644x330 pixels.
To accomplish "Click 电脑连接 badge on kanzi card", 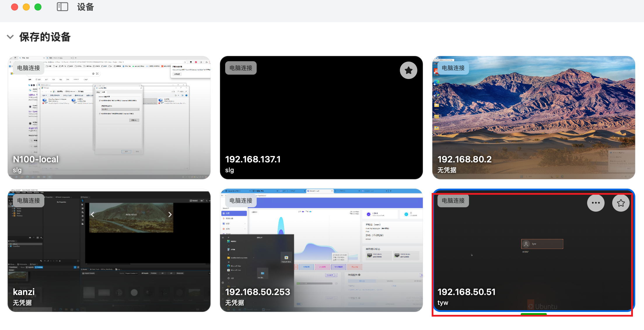I will [29, 201].
